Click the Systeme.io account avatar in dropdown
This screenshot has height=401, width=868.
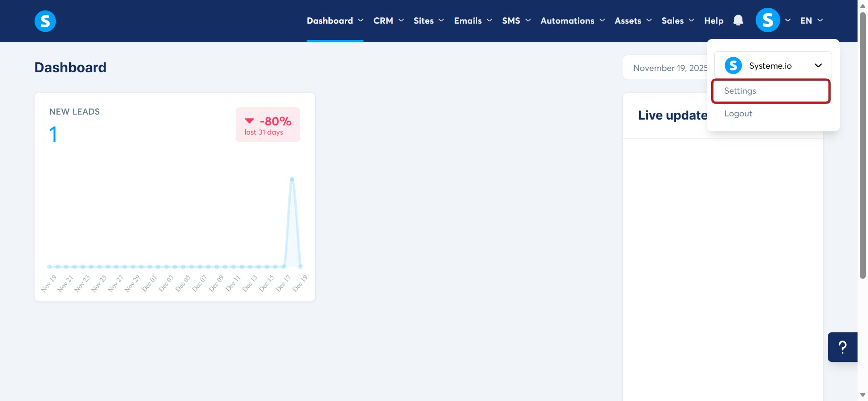click(733, 65)
